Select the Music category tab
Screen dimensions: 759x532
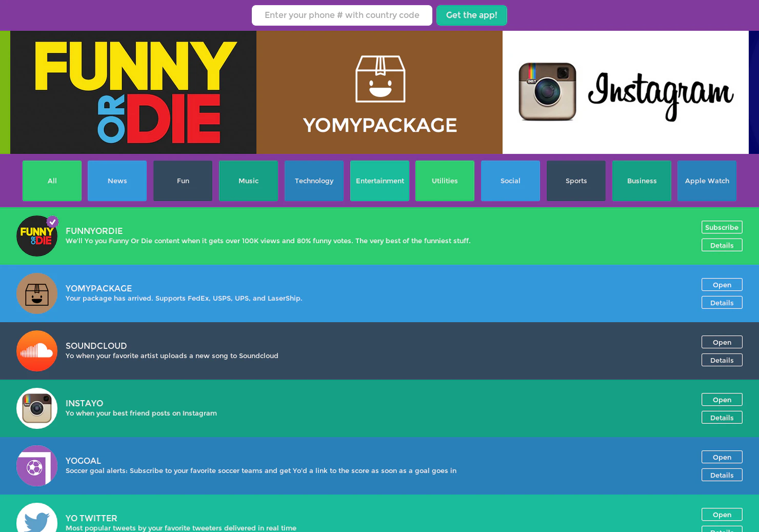[249, 181]
